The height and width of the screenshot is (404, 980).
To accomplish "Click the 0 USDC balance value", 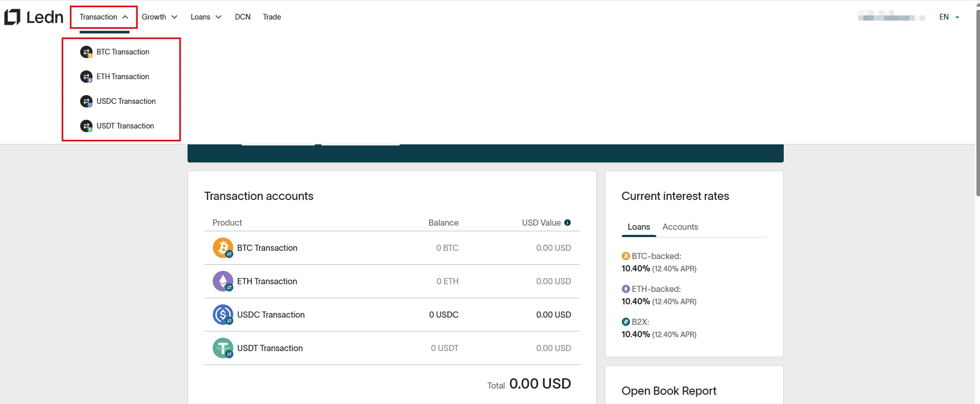I will pyautogui.click(x=444, y=315).
